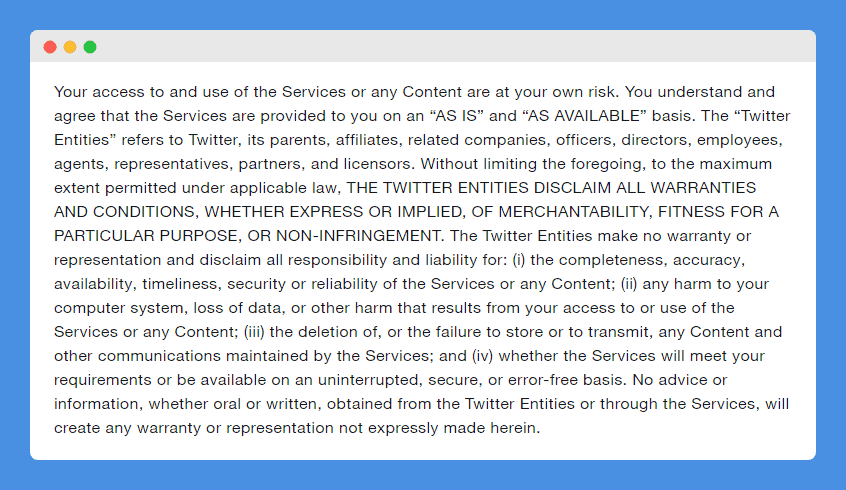Viewport: 846px width, 490px height.
Task: Click the phrase PARTICULAR PURPOSE
Action: (146, 236)
